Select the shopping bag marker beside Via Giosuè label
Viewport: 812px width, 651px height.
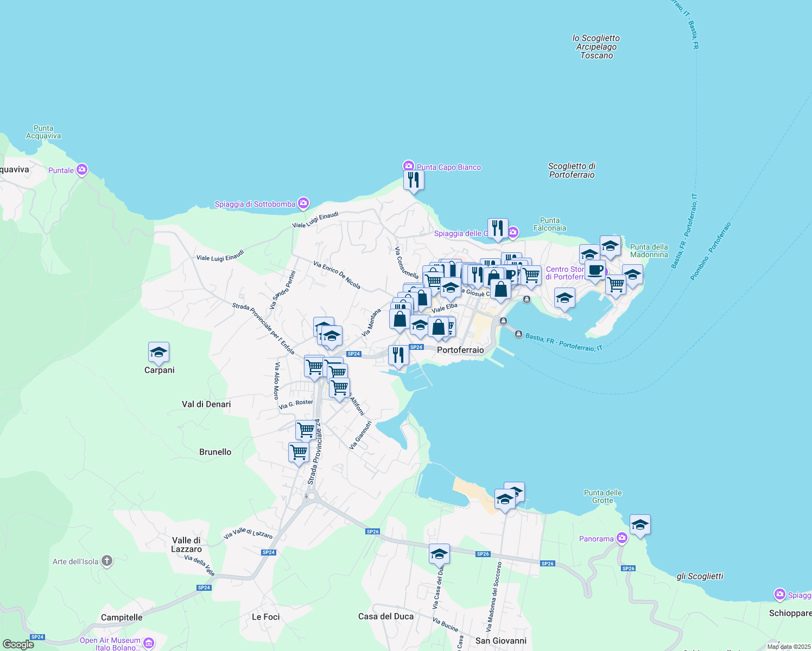pyautogui.click(x=500, y=291)
